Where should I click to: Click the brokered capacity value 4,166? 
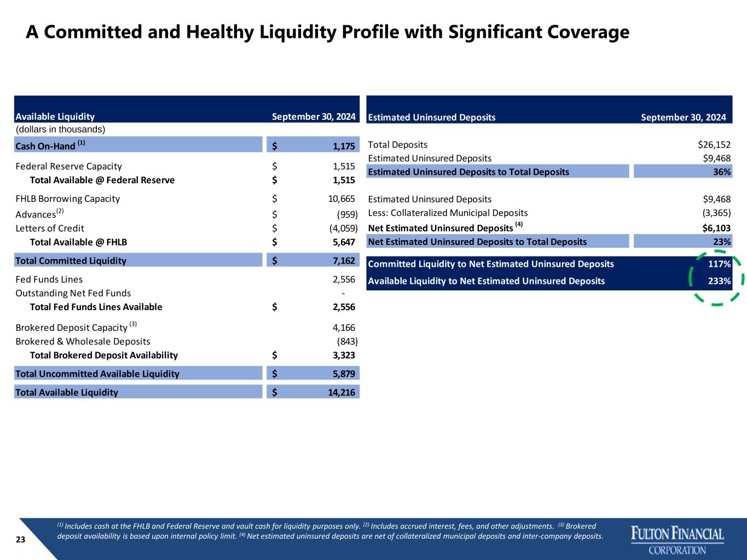(x=344, y=328)
